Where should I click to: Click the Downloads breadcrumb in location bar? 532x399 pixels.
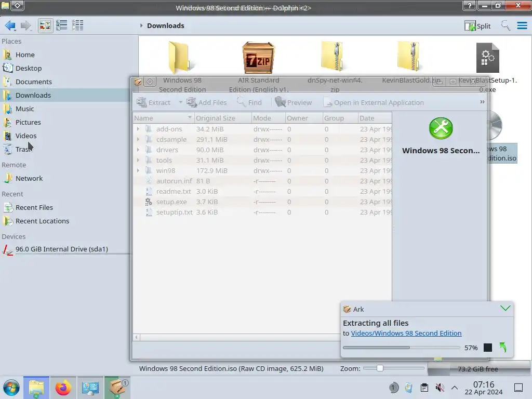pyautogui.click(x=166, y=26)
